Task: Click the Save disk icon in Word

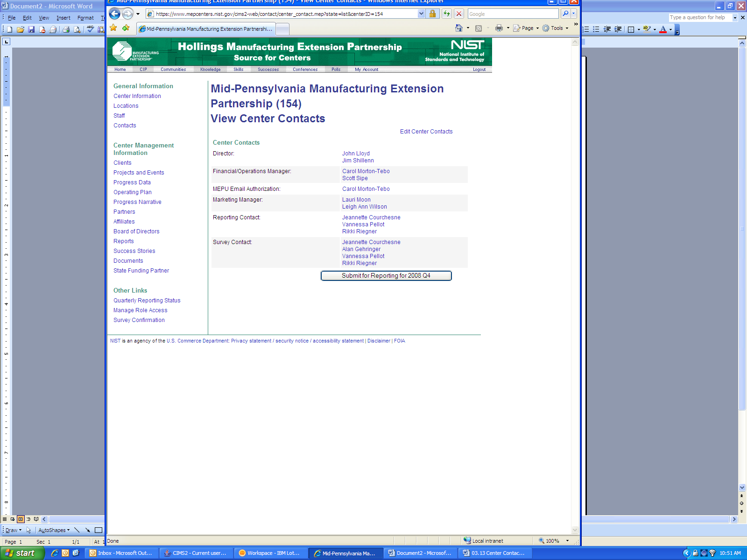Action: (31, 29)
